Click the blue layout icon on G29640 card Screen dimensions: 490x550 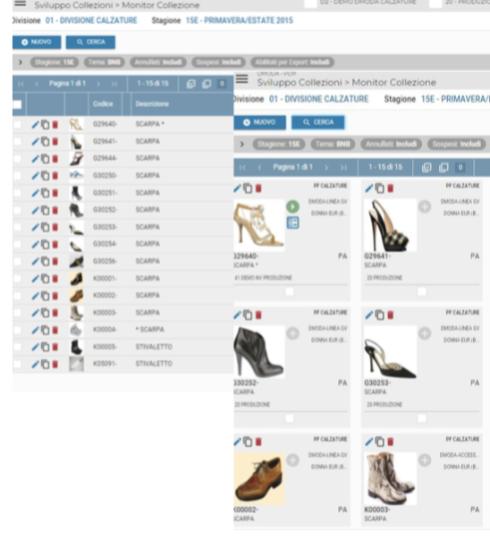293,223
